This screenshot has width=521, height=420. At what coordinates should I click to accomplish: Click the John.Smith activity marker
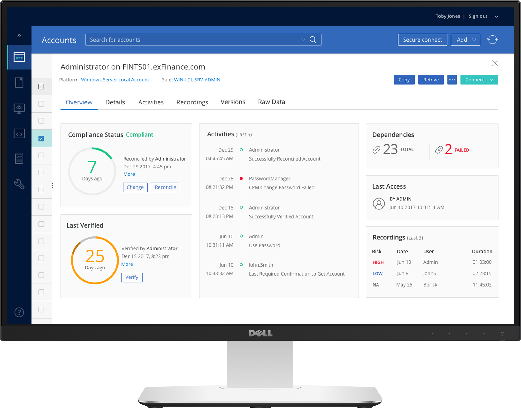pyautogui.click(x=241, y=265)
